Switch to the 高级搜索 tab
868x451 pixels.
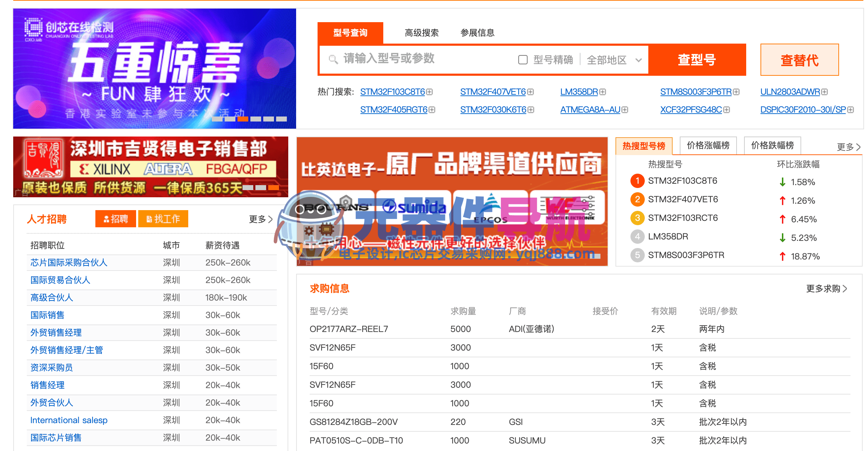[421, 33]
